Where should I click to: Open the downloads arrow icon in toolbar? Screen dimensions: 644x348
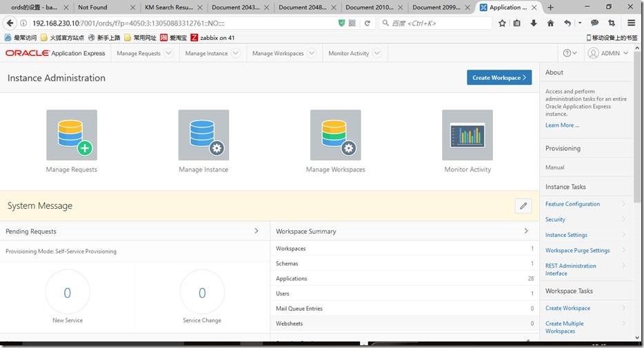(534, 23)
